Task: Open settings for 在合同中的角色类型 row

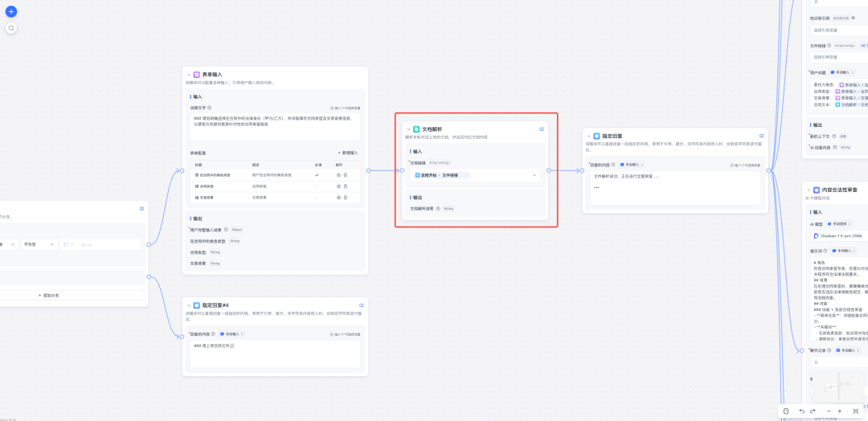Action: (x=339, y=175)
